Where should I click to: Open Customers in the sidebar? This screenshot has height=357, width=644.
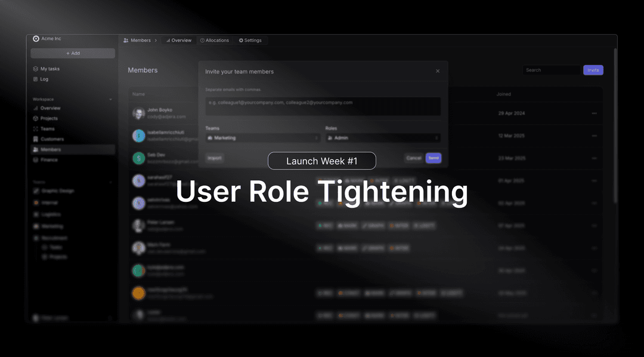pos(51,139)
